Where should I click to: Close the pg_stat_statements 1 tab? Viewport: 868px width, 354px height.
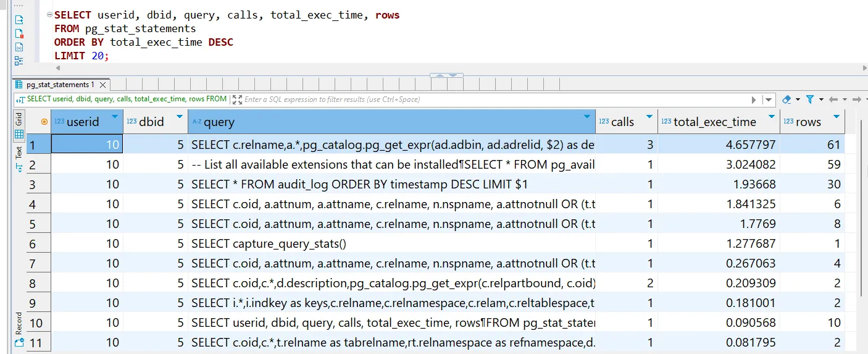click(103, 85)
